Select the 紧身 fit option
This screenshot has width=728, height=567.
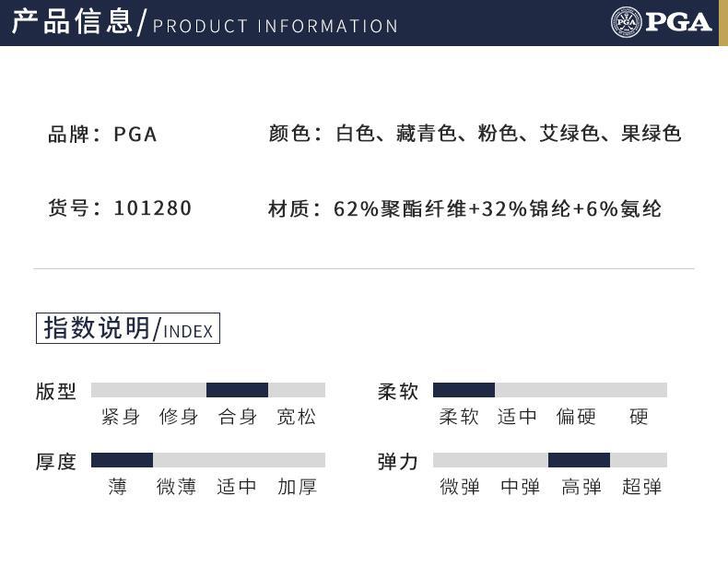(x=120, y=417)
